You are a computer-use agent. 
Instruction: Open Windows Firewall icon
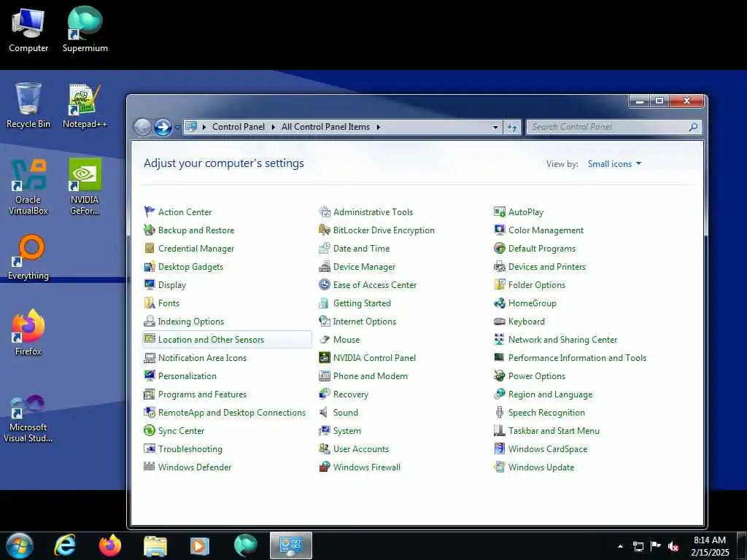(x=325, y=467)
